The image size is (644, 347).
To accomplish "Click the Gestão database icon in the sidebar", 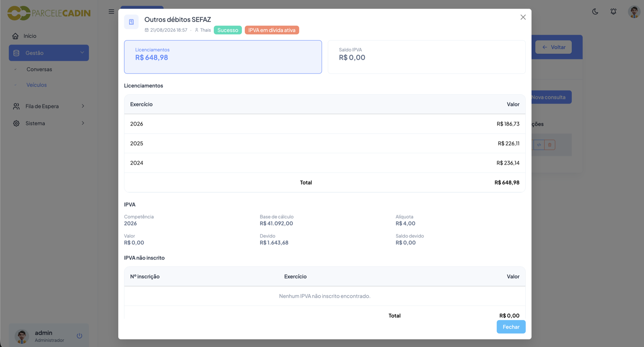I will (17, 53).
